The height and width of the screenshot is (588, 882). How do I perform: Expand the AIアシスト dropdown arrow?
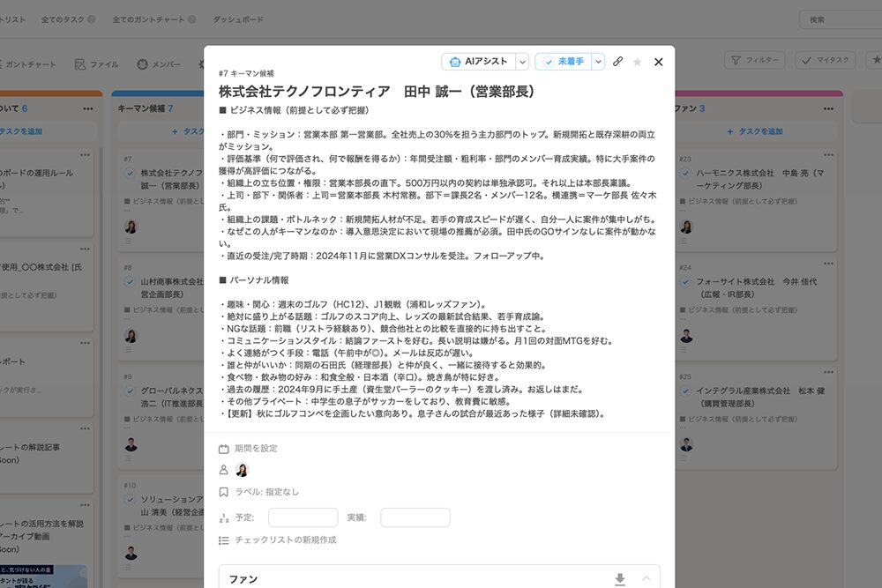[x=522, y=62]
